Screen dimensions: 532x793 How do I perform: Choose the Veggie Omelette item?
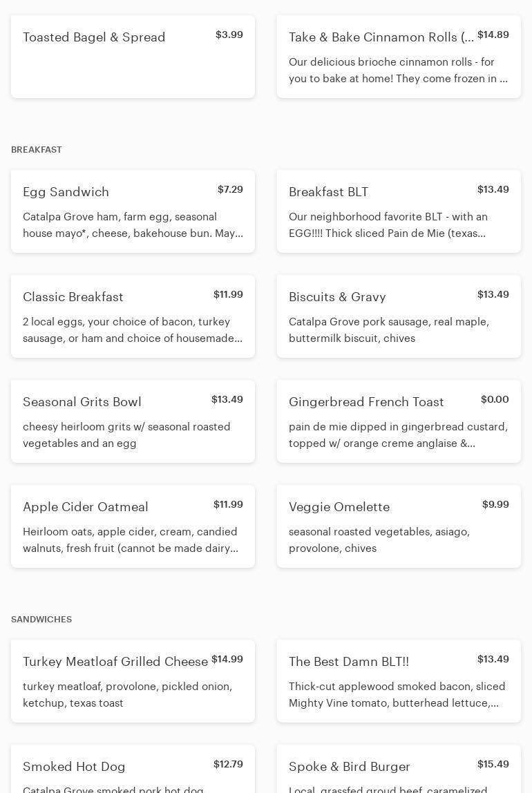click(399, 526)
